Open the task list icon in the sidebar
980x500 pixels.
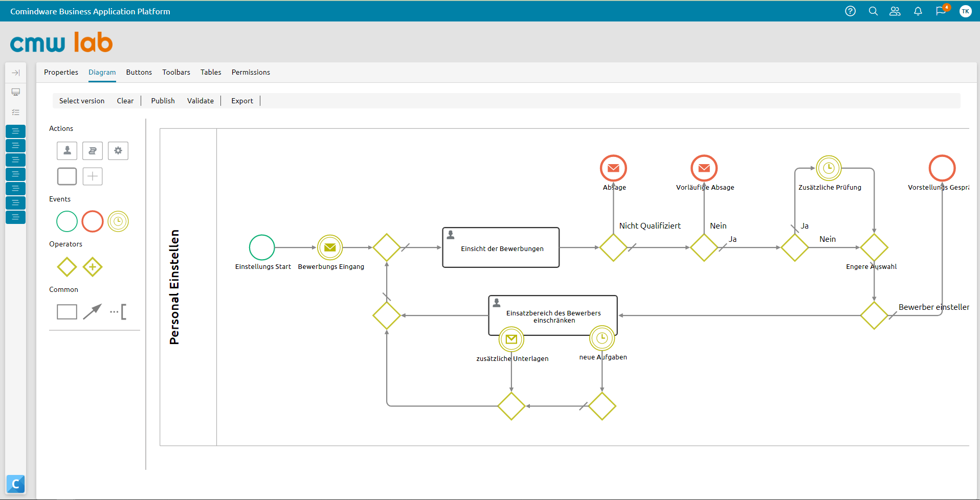[16, 112]
